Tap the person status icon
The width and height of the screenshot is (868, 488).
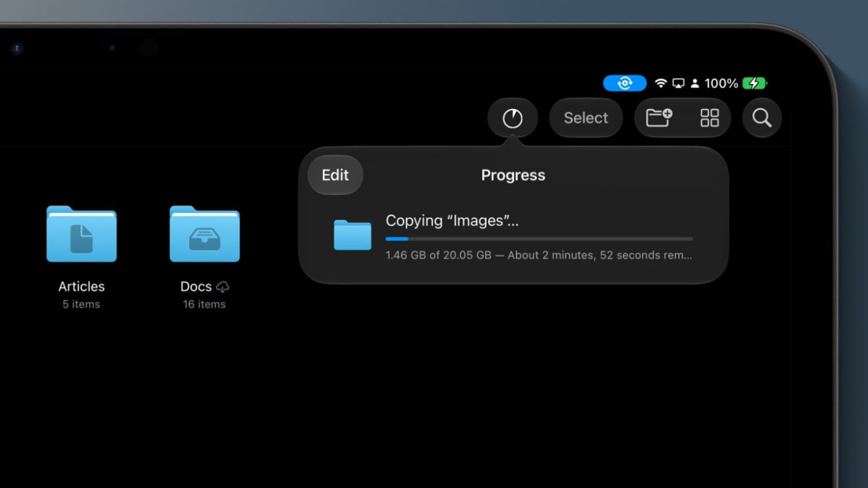point(694,83)
